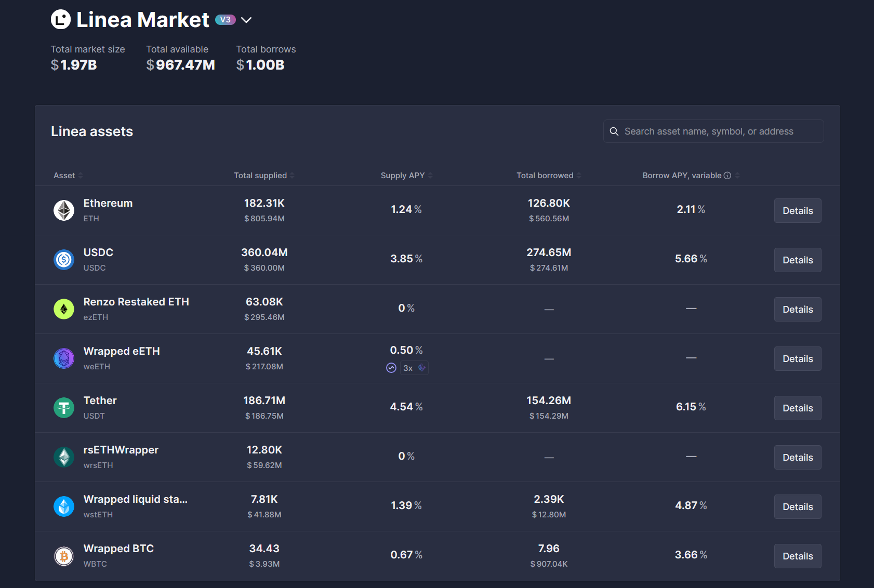
Task: Click the Wrapped eETH name
Action: 122,351
